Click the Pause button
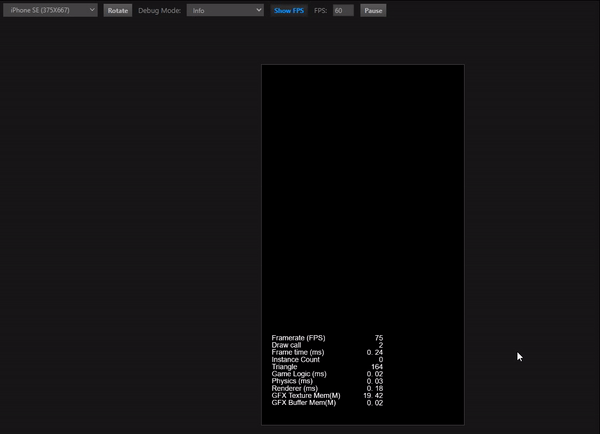The width and height of the screenshot is (600, 434). [x=373, y=11]
